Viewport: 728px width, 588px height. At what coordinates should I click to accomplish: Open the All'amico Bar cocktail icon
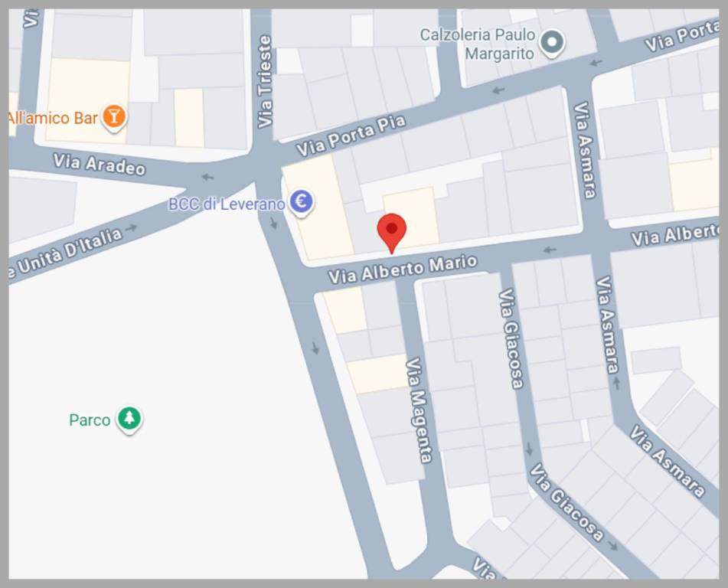coord(114,118)
